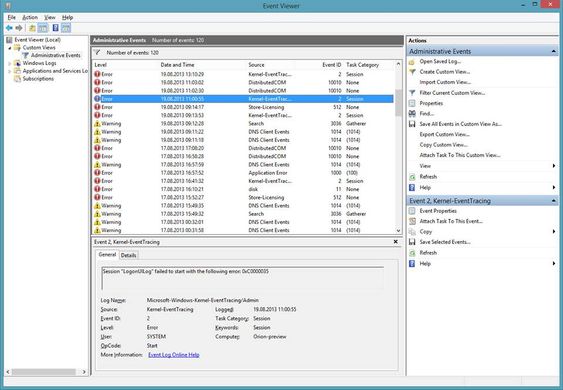Screen dimensions: 563x390
Task: Expand the Windows Logs tree node
Action: pyautogui.click(x=10, y=63)
